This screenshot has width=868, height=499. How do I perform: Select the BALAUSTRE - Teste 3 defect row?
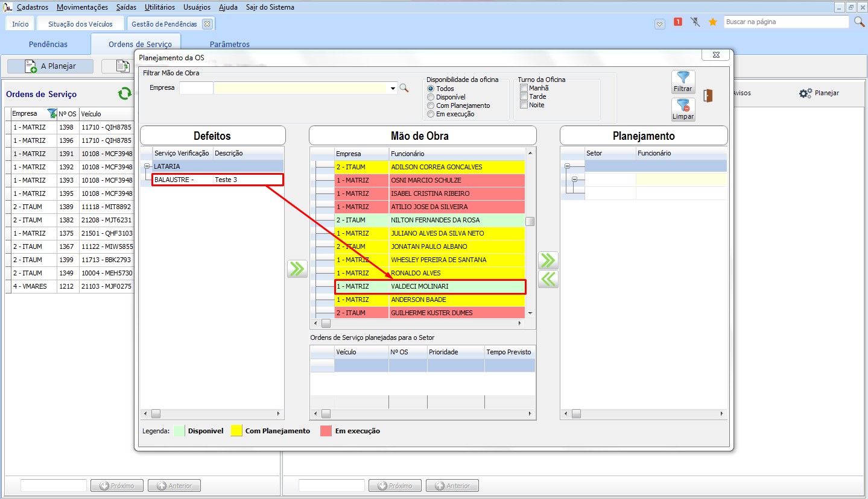(x=218, y=180)
